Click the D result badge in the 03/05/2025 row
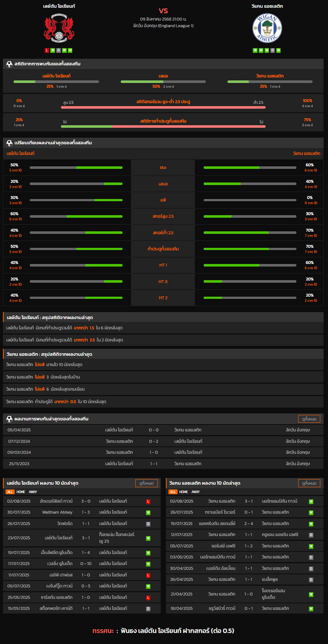Image resolution: width=328 pixels, height=644 pixels. pyautogui.click(x=311, y=557)
